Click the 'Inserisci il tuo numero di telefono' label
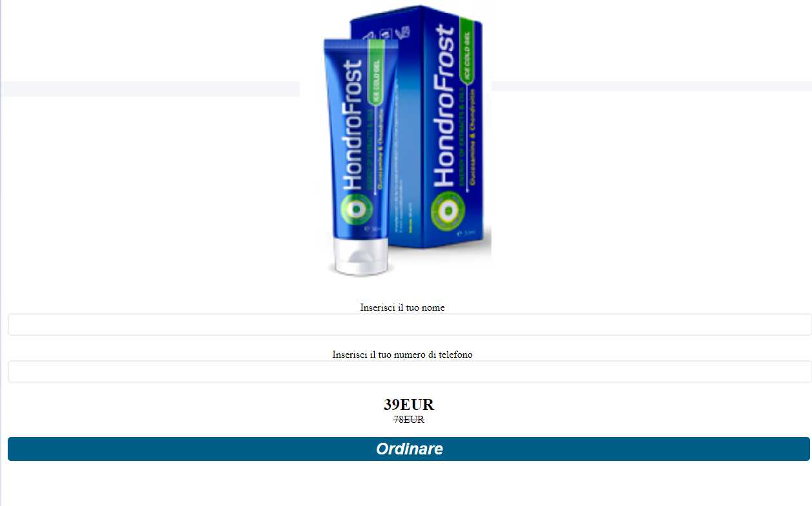This screenshot has height=506, width=812. click(402, 355)
